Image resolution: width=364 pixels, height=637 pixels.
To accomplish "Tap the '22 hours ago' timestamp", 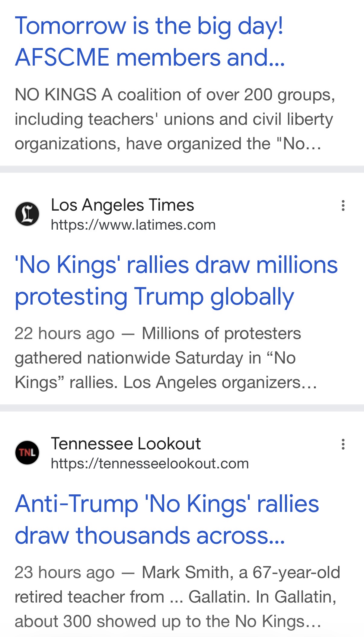I will tap(65, 334).
